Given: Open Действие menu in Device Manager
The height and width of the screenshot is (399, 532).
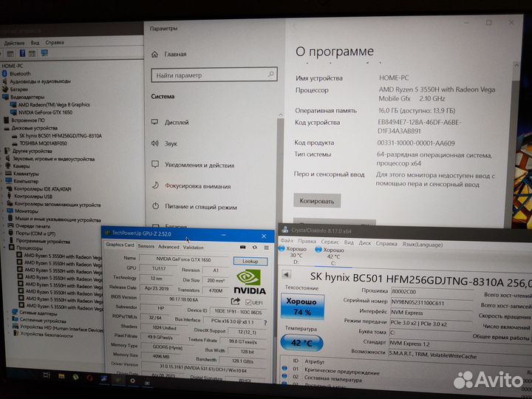Looking at the screenshot, I should coord(14,43).
